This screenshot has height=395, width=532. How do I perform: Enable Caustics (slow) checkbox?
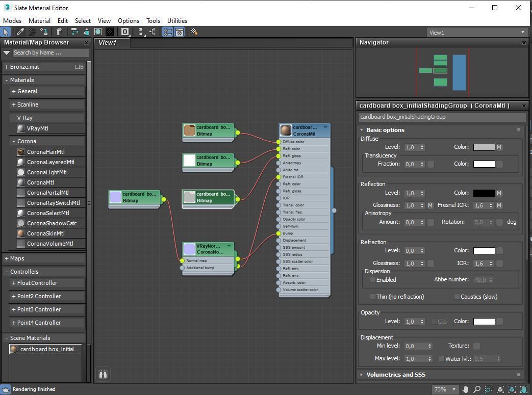pos(457,297)
